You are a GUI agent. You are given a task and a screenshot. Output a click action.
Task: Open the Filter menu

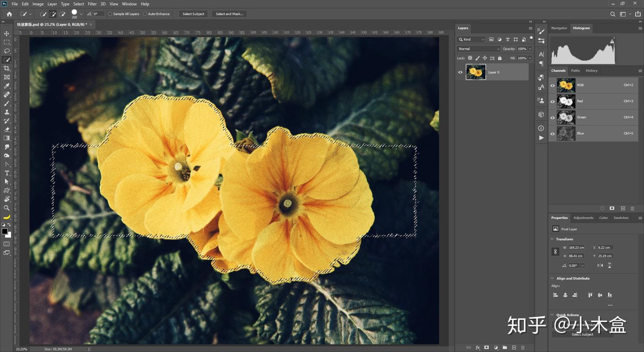click(x=92, y=4)
